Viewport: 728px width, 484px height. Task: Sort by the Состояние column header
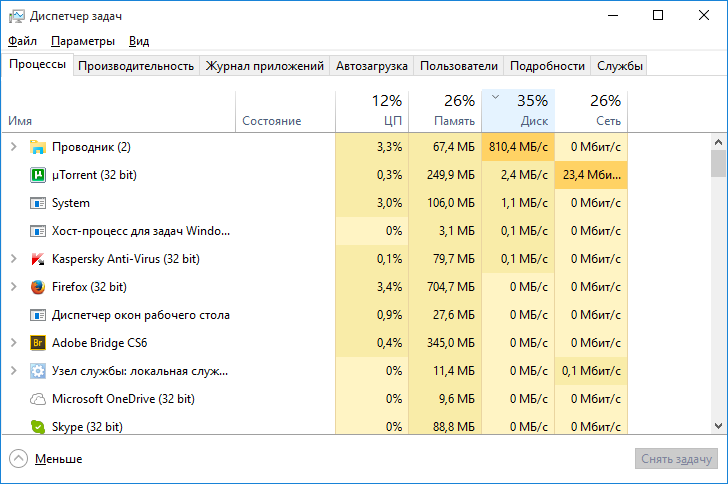pyautogui.click(x=286, y=111)
